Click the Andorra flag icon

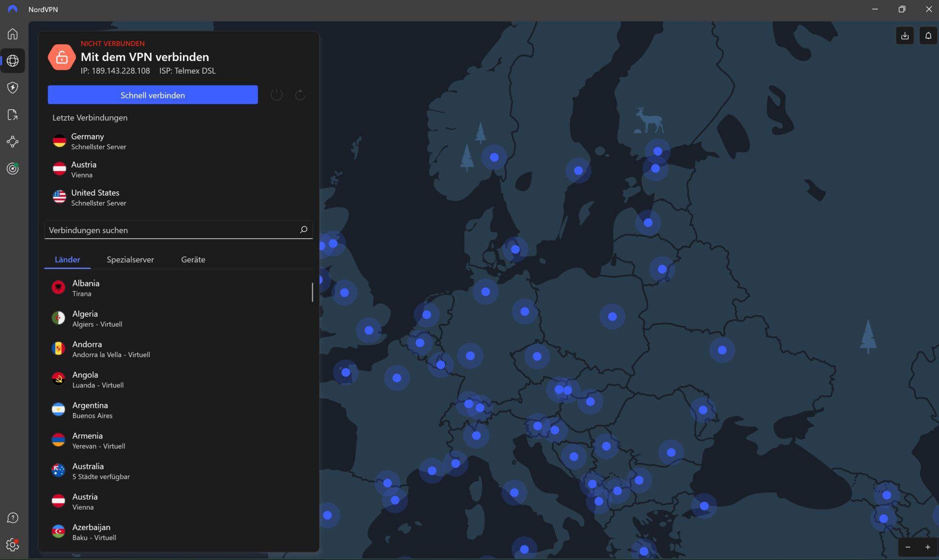click(58, 348)
